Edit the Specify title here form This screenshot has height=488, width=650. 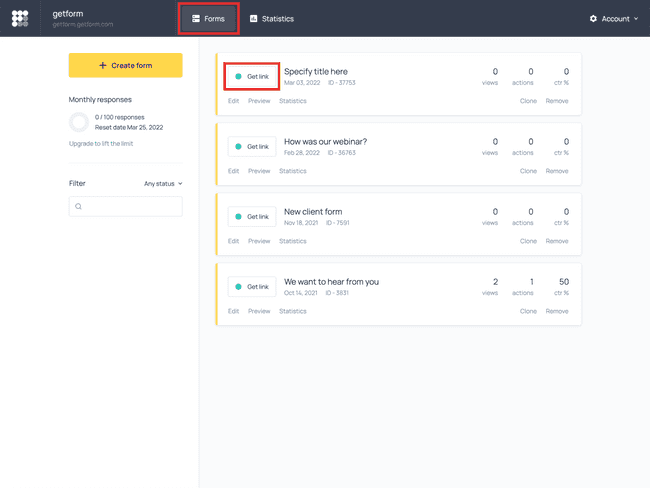[x=233, y=101]
